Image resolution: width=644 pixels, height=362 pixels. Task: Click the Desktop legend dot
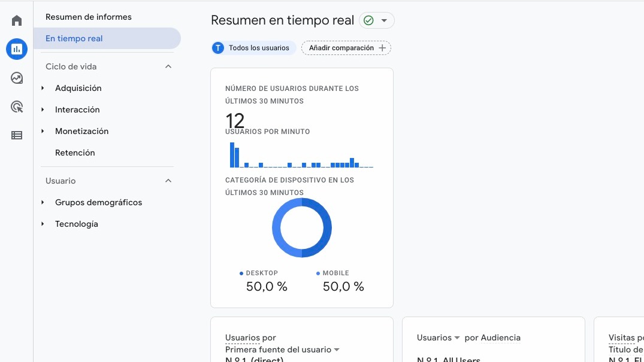coord(241,273)
